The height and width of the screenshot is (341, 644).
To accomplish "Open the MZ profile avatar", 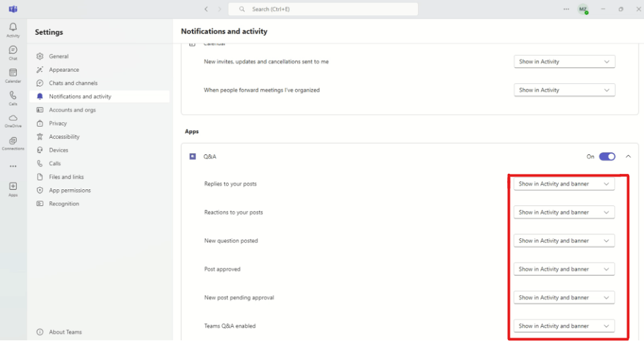I will pyautogui.click(x=583, y=9).
